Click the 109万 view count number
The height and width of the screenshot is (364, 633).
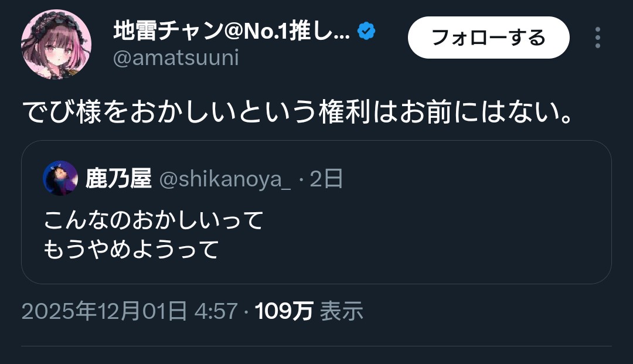click(284, 311)
